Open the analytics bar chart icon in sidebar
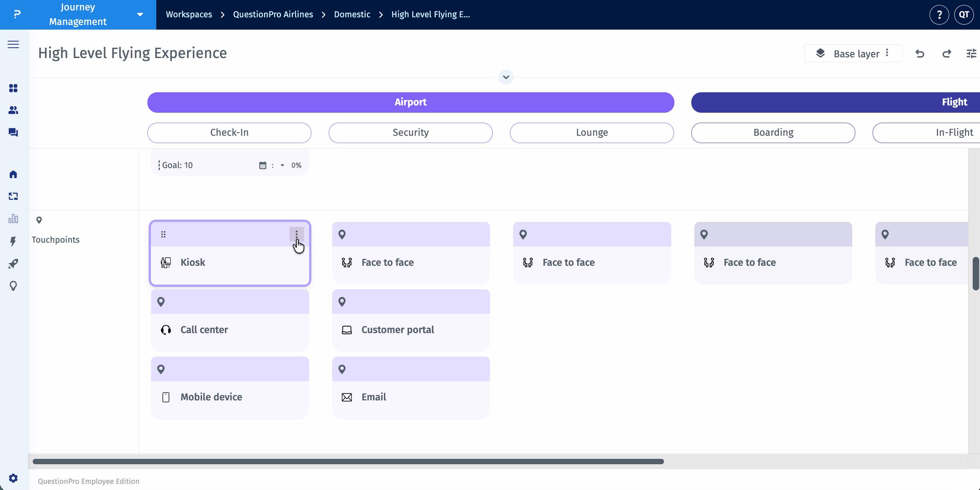Viewport: 980px width, 490px height. click(13, 218)
